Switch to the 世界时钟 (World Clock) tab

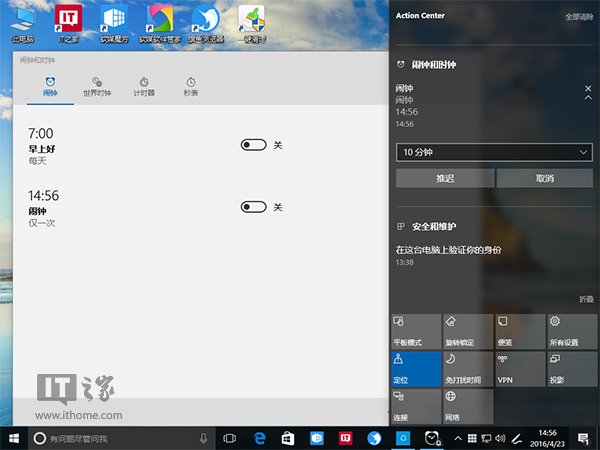pos(97,86)
